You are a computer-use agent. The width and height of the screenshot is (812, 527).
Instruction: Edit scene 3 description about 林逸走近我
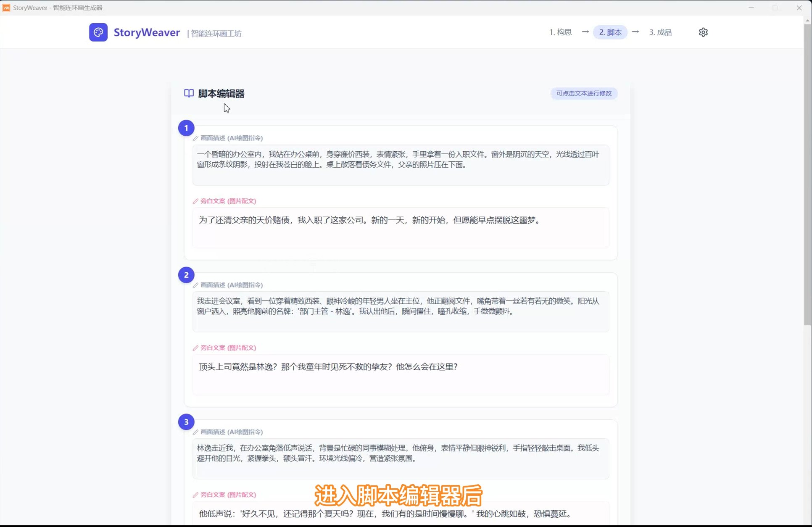[x=401, y=458]
